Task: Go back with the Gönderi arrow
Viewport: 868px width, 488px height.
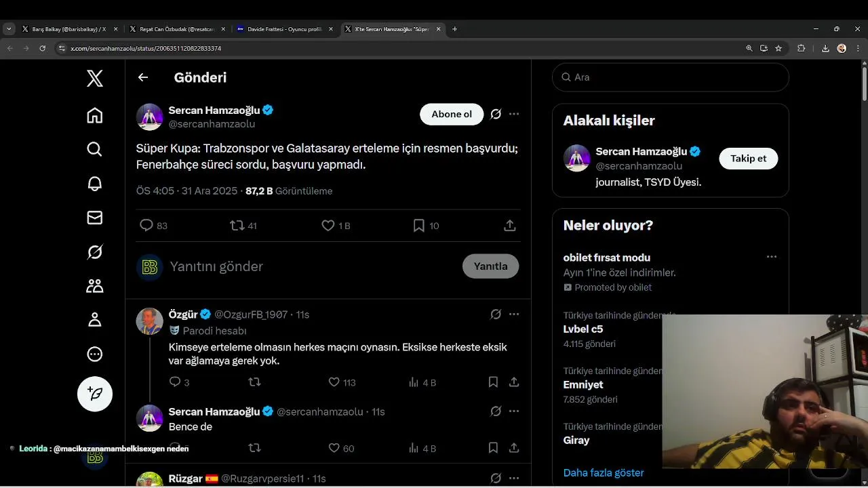Action: point(143,77)
